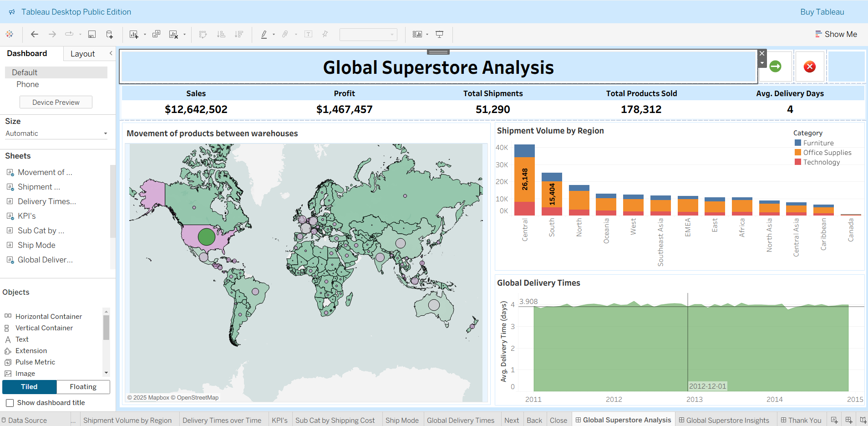Clear the sheet
Screen dimensions: 868x426
pos(173,34)
